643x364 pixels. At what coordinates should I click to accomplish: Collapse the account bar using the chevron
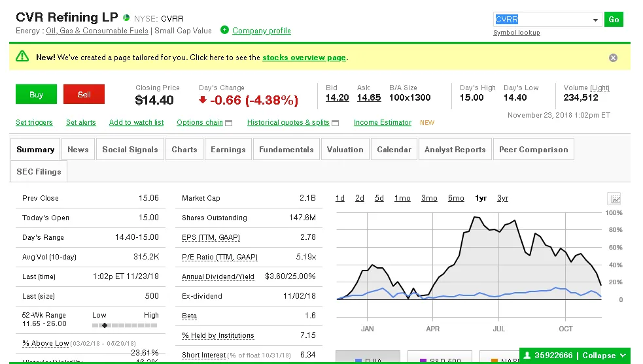coord(623,356)
